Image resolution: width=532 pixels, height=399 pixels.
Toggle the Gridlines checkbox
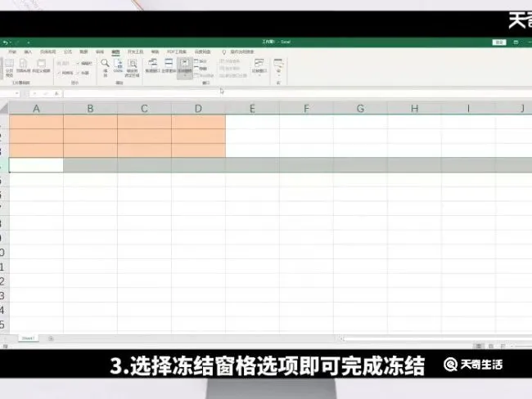click(65, 73)
